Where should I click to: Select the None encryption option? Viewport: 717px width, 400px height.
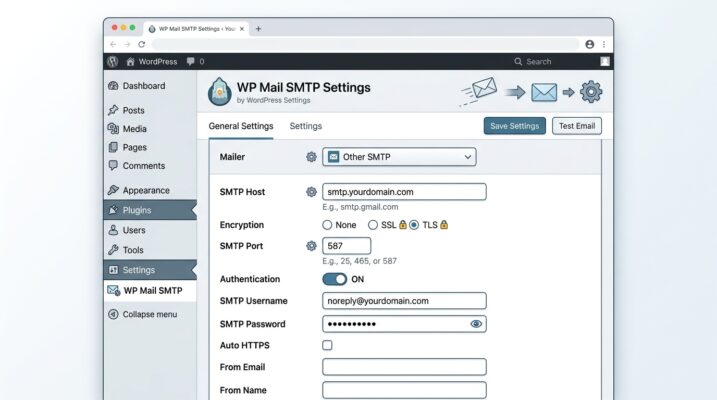[x=327, y=225]
